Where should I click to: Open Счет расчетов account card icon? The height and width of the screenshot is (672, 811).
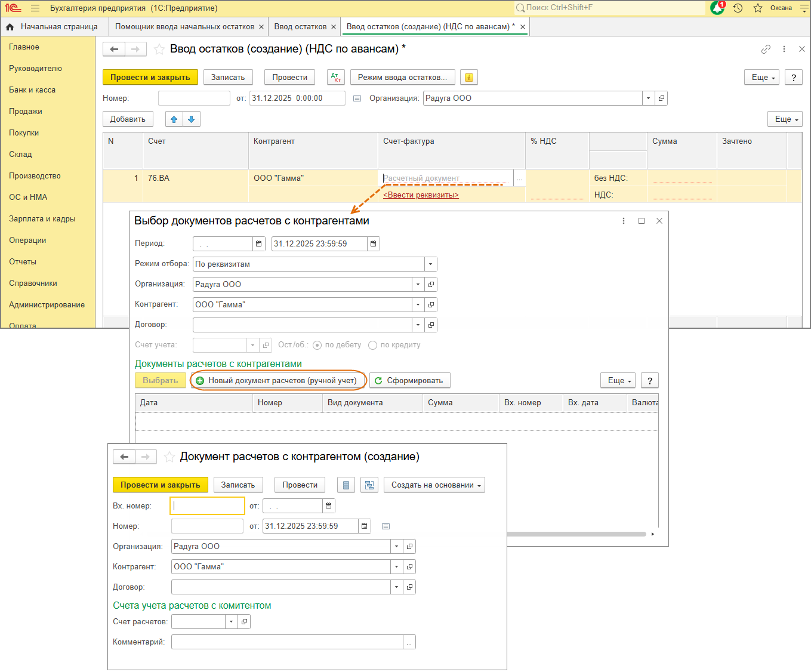(244, 622)
